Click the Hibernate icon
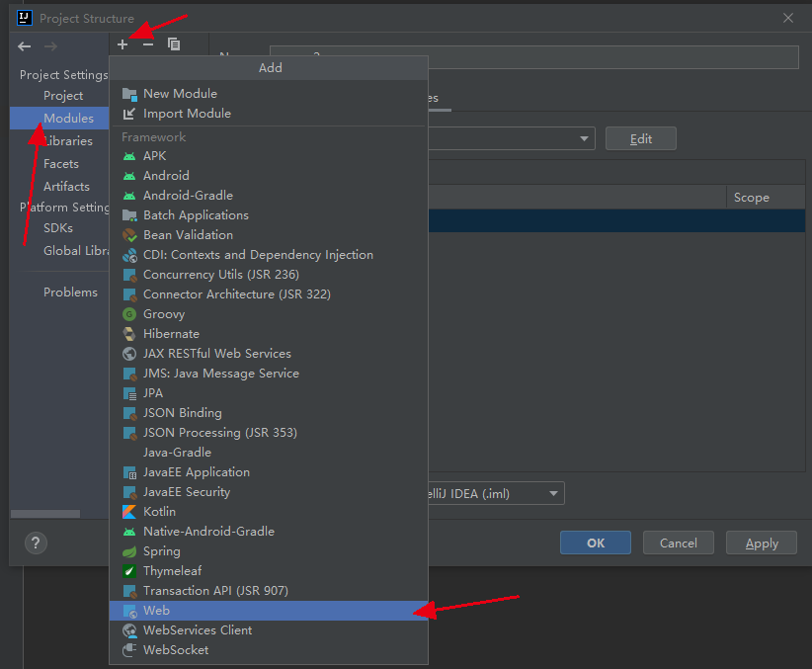The image size is (812, 669). (129, 334)
